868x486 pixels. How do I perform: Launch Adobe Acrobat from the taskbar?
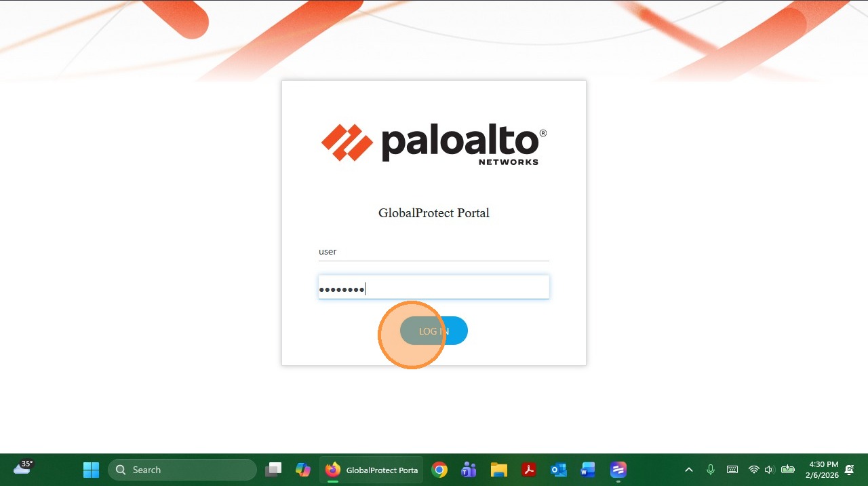point(529,470)
